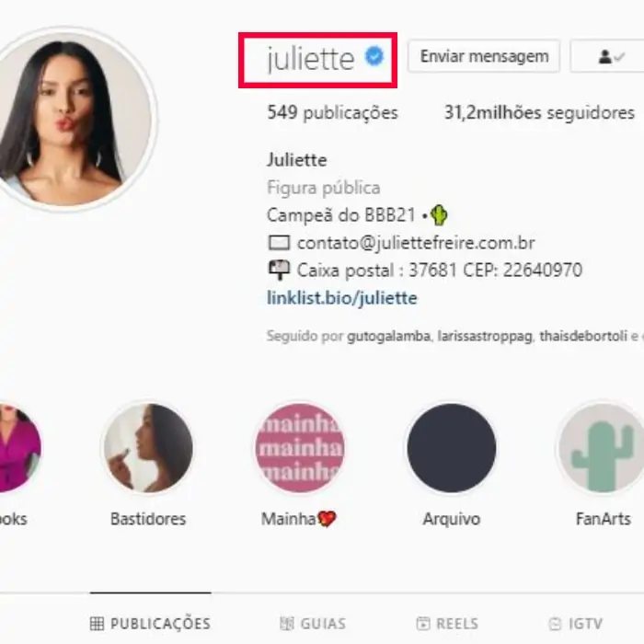Open the linklist.bio/juliette link

(341, 298)
